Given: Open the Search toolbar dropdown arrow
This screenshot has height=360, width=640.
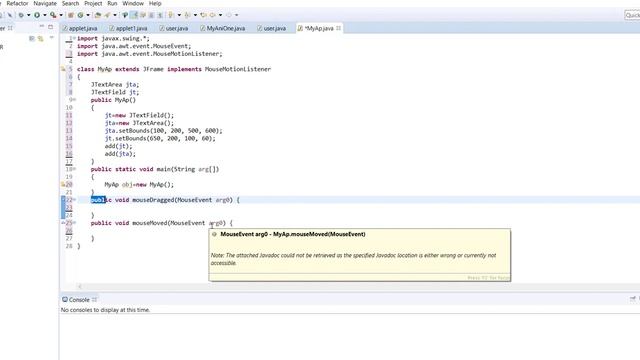Looking at the screenshot, I should click(115, 15).
